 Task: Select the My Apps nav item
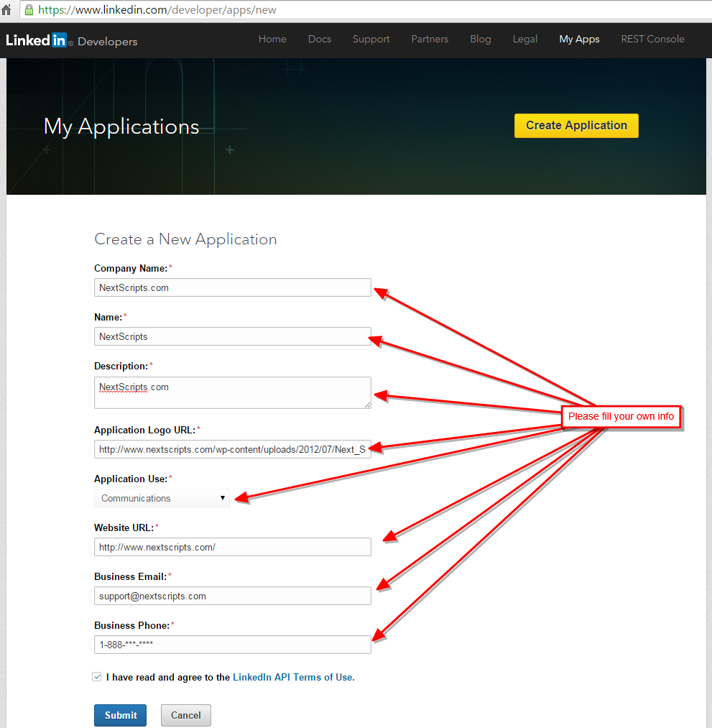click(579, 39)
